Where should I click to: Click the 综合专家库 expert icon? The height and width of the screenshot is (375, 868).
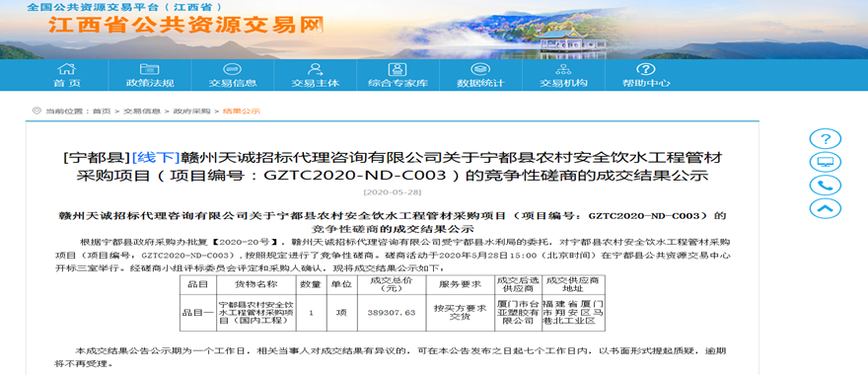coord(398,69)
